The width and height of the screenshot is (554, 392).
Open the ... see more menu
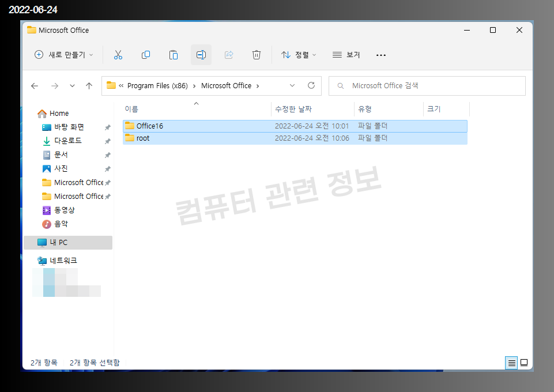point(380,55)
